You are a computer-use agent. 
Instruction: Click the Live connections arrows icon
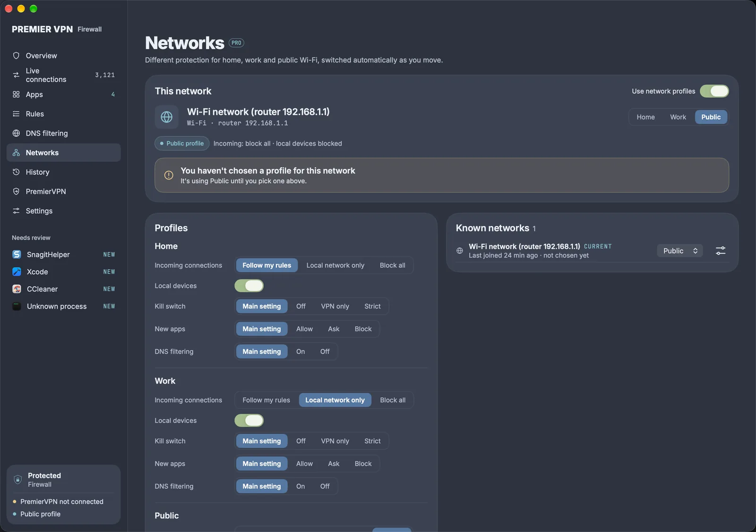(x=16, y=75)
